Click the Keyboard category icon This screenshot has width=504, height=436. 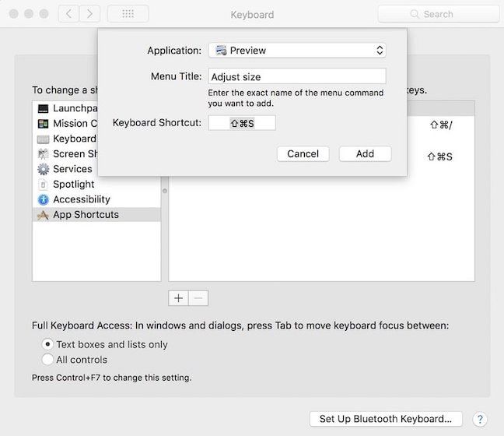coord(44,139)
